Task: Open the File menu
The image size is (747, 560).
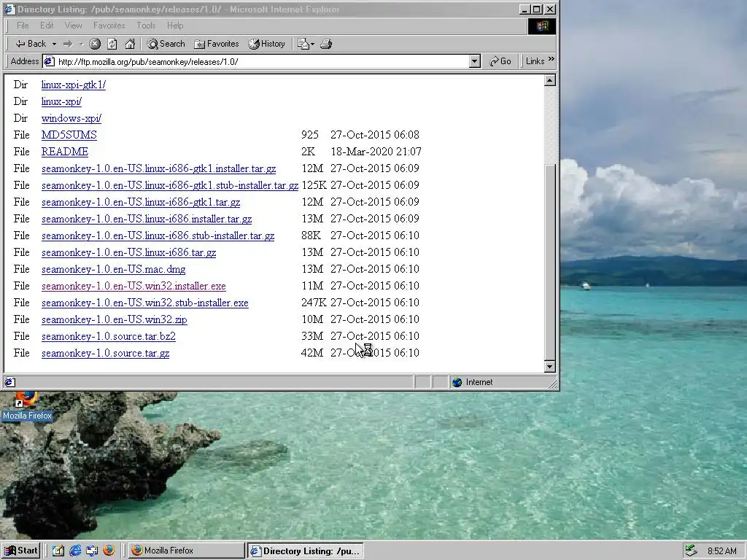Action: click(23, 26)
